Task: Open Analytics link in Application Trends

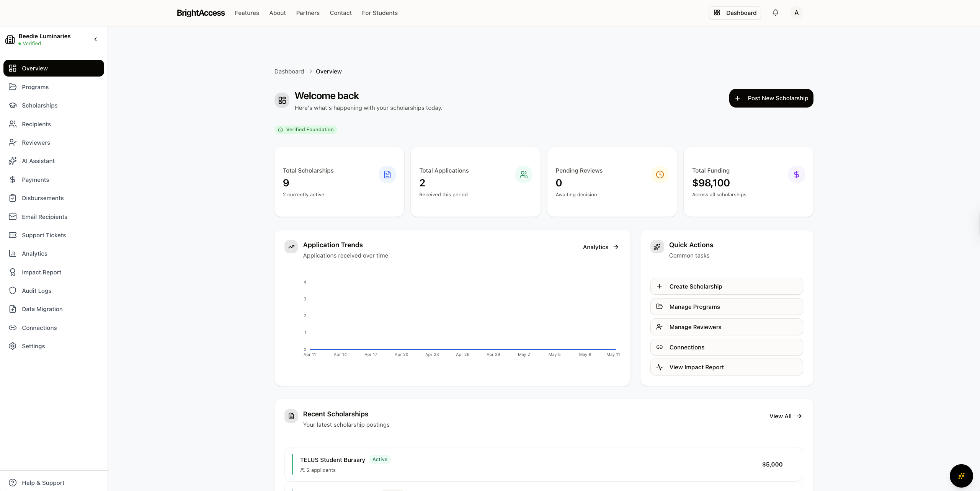Action: (601, 247)
